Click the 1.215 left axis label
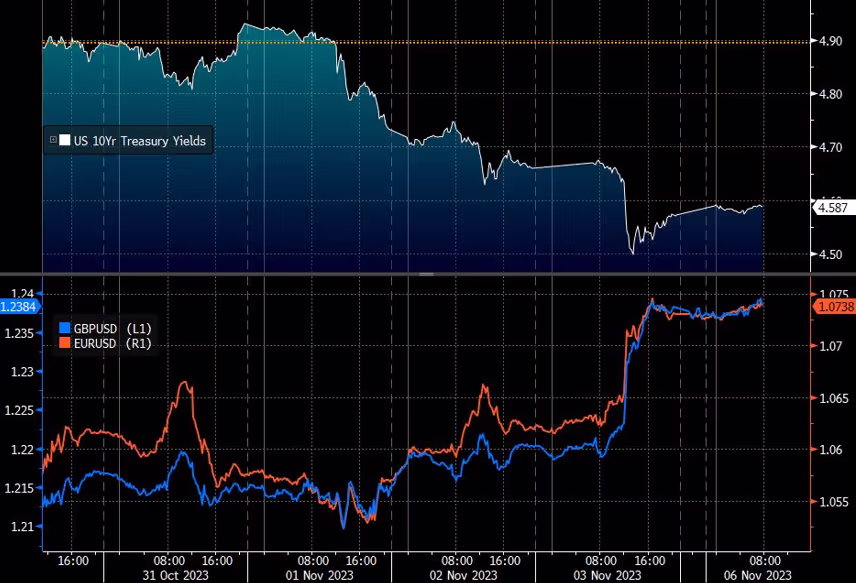856x583 pixels. 19,489
